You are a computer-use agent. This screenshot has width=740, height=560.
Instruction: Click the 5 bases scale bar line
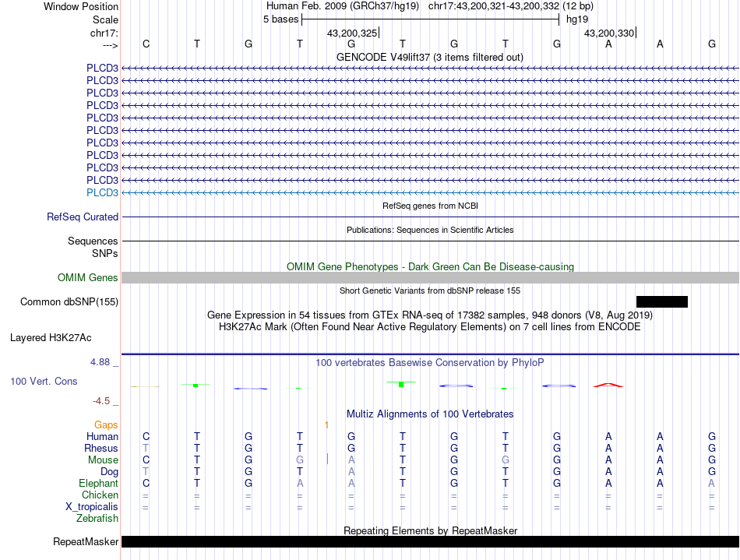click(431, 19)
